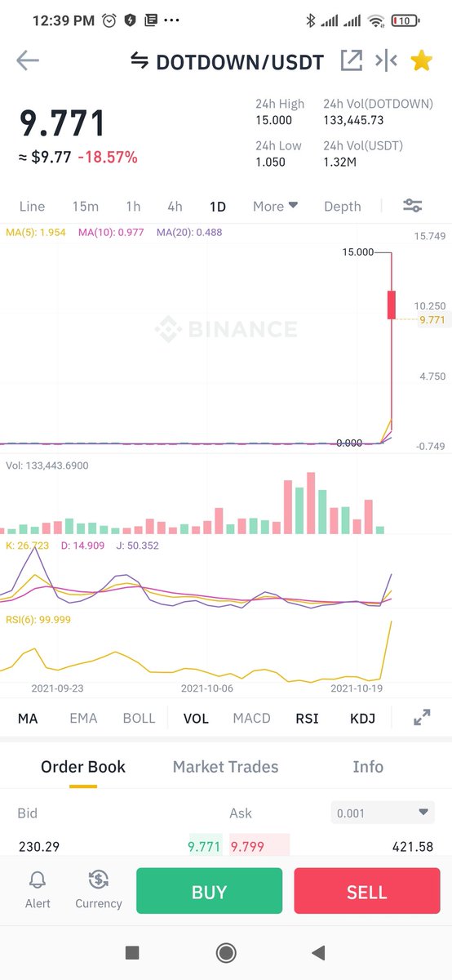Viewport: 452px width, 980px height.
Task: Tap the compare split icon in header
Action: (x=386, y=60)
